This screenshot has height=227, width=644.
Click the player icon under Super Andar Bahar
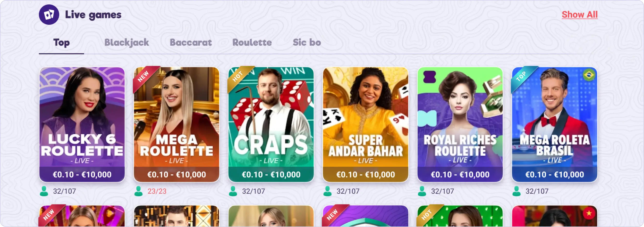328,191
